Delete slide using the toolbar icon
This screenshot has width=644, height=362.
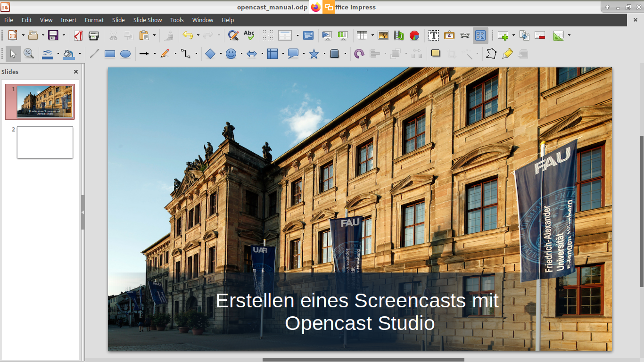pos(540,35)
